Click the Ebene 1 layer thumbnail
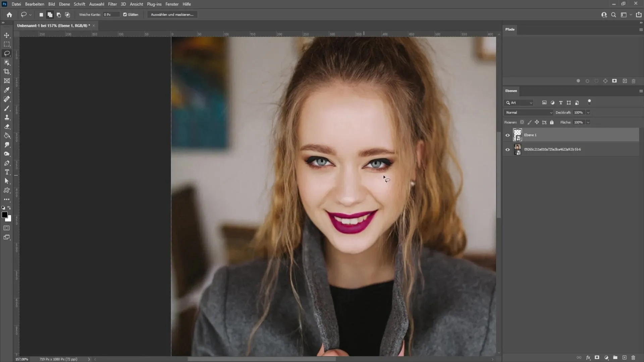Screen dimensions: 644x362 click(x=518, y=135)
